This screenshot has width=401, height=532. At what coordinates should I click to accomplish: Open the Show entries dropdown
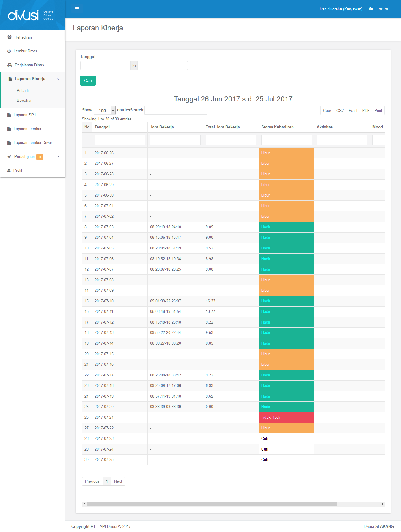click(x=105, y=110)
